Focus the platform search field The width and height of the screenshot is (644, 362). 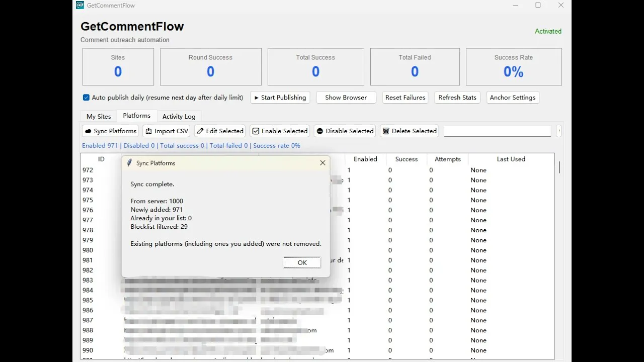497,131
